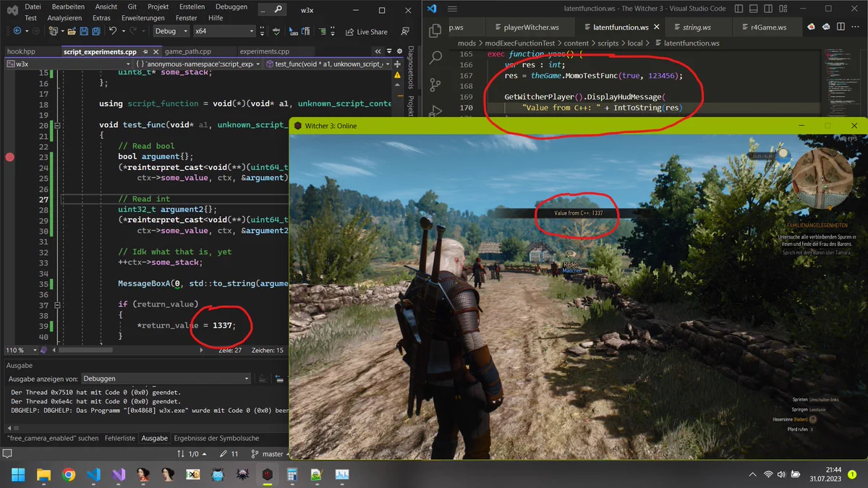868x488 pixels.
Task: Click the editor tab settings gear
Action: [x=399, y=52]
